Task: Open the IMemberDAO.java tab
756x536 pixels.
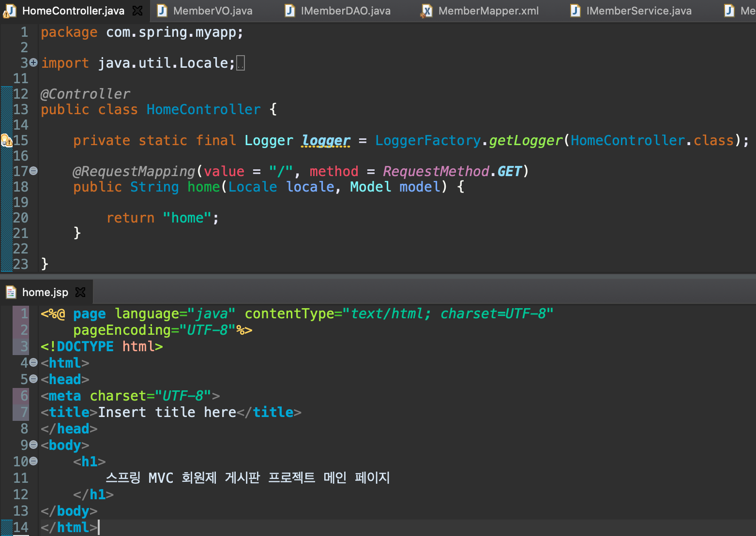Action: 346,11
